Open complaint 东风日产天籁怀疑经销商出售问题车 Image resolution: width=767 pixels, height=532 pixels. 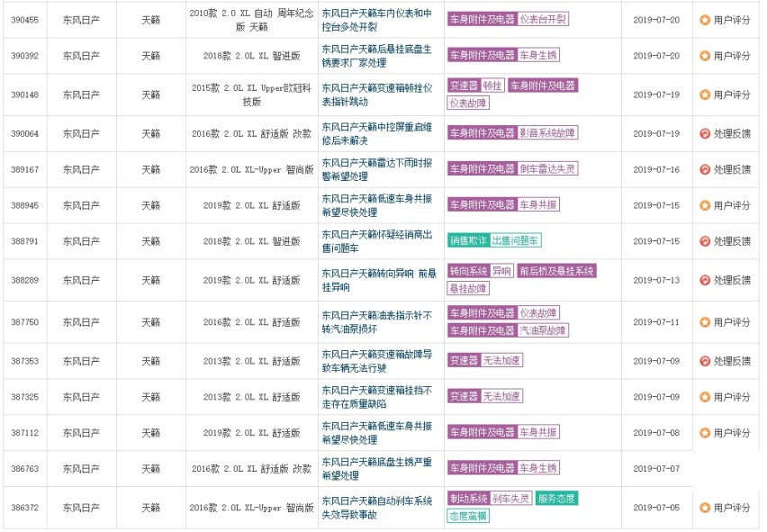tap(376, 241)
